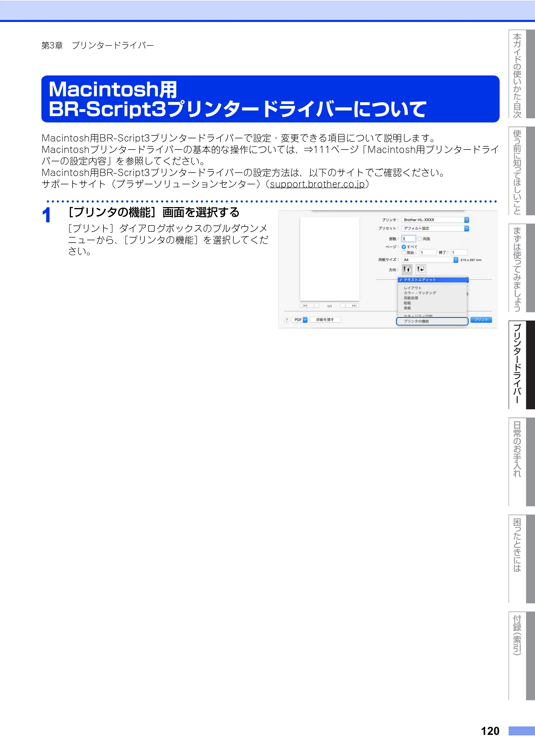Image resolution: width=535 pixels, height=756 pixels.
Task: Open the PDF dropdown arrow
Action: (305, 320)
